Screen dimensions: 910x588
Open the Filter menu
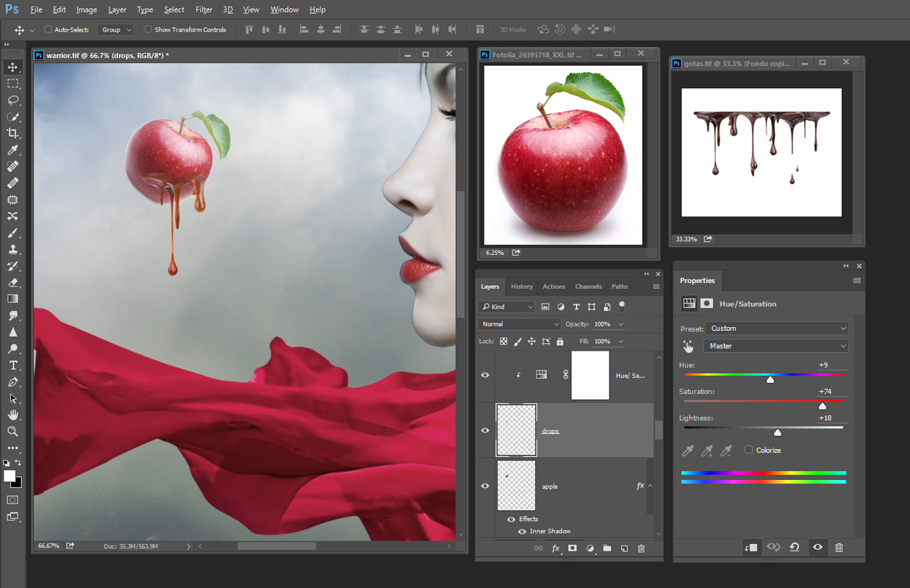click(x=204, y=10)
